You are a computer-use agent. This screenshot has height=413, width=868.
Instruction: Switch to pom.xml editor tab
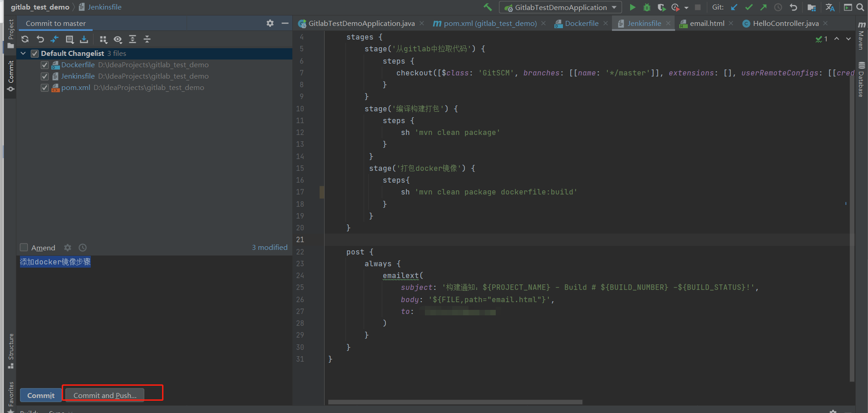coord(489,23)
